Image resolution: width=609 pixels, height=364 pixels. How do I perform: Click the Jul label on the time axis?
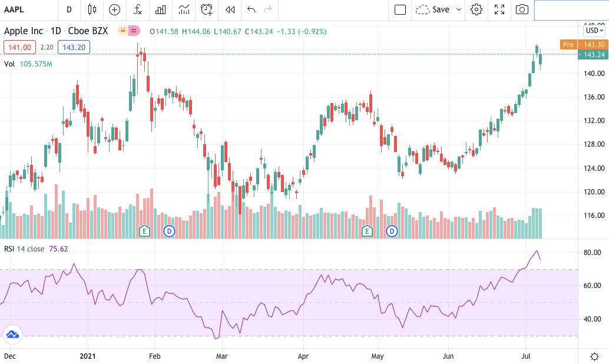[x=526, y=356]
